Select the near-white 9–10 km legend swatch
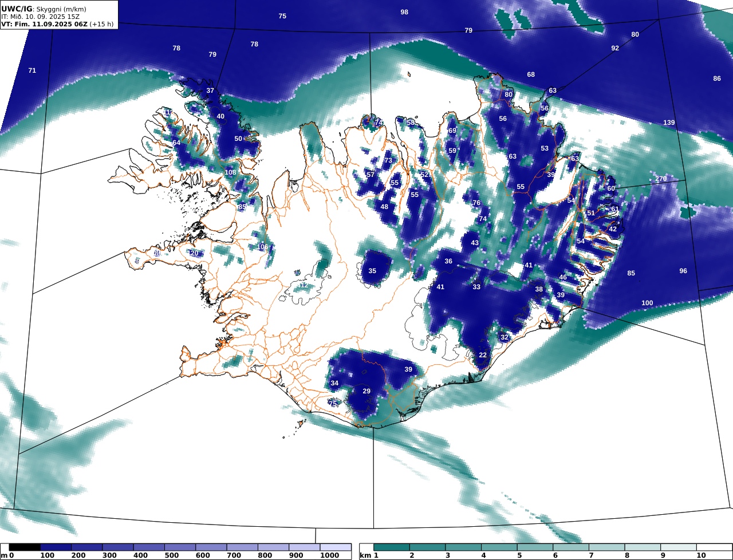This screenshot has height=560, width=733. 679,547
